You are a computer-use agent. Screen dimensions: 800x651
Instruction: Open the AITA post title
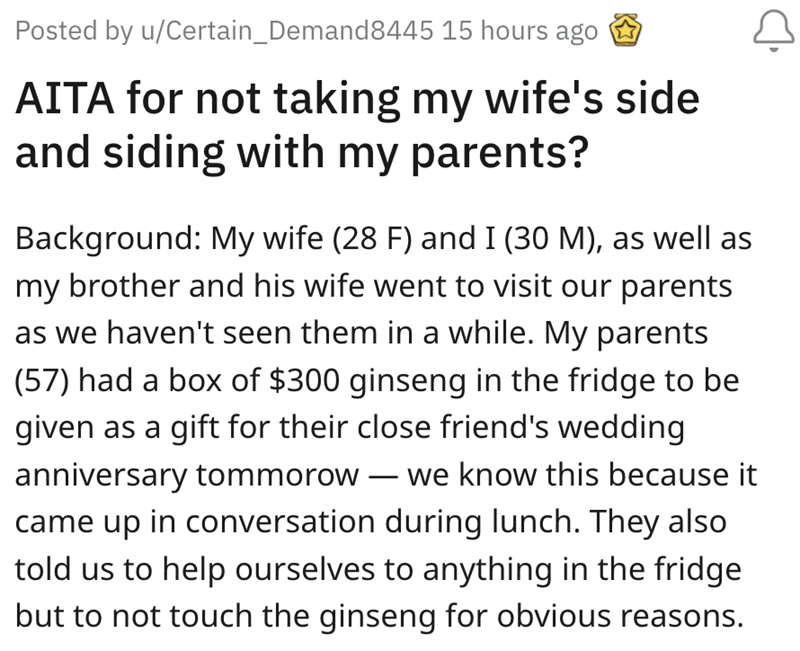[357, 125]
